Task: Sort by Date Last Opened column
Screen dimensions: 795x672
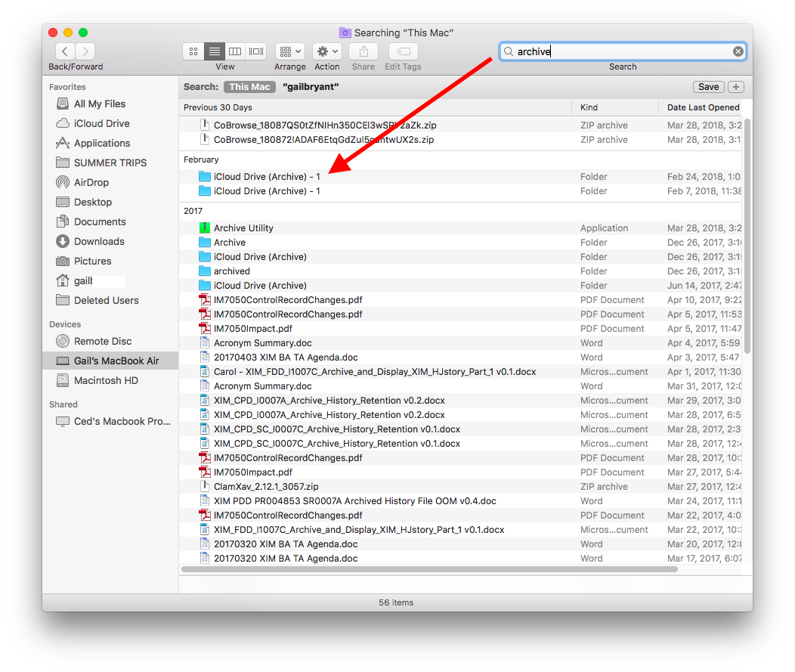Action: click(x=703, y=107)
